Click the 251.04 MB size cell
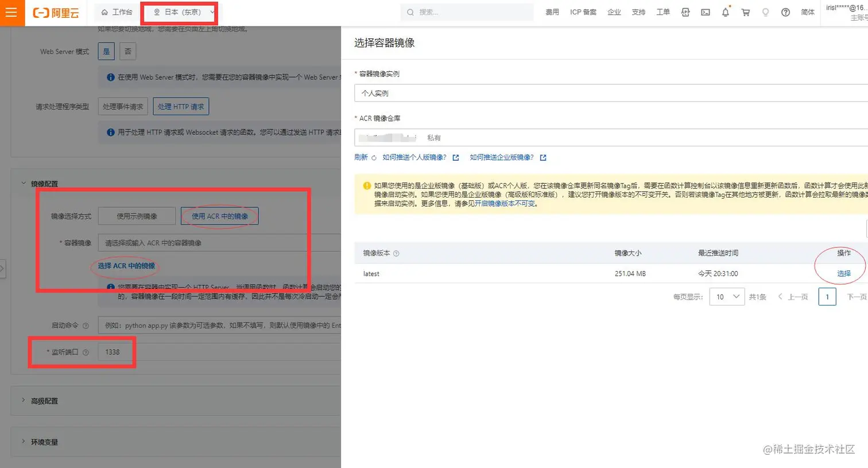 (x=630, y=273)
